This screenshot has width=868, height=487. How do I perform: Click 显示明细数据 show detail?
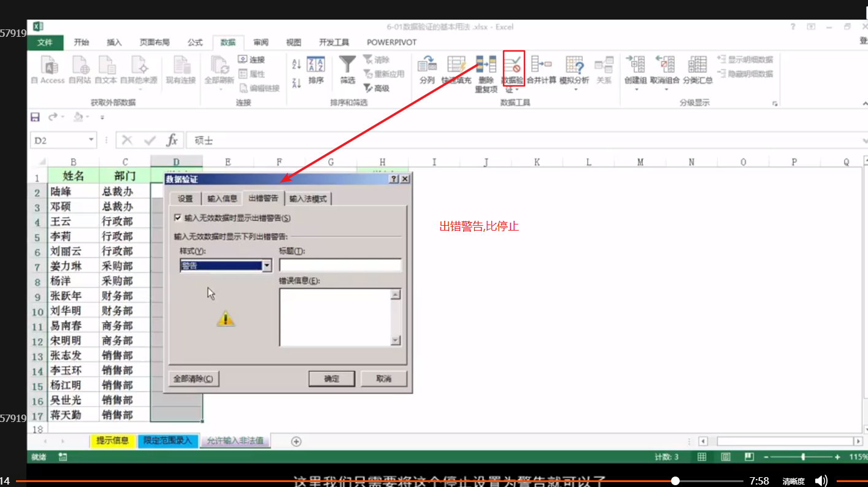[745, 59]
